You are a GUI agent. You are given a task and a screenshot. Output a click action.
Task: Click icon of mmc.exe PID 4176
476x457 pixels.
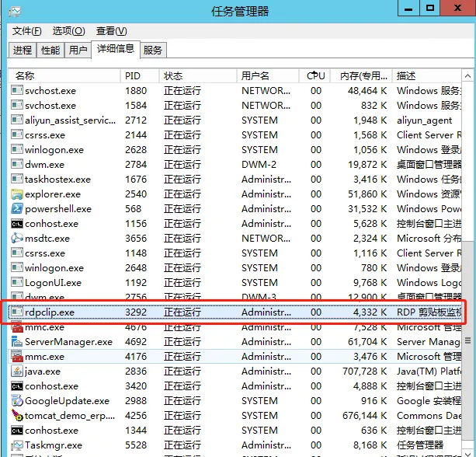[17, 356]
